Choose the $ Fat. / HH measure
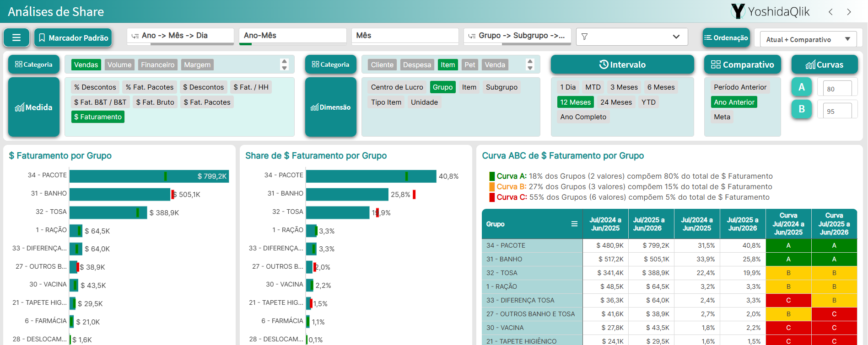 coord(251,87)
